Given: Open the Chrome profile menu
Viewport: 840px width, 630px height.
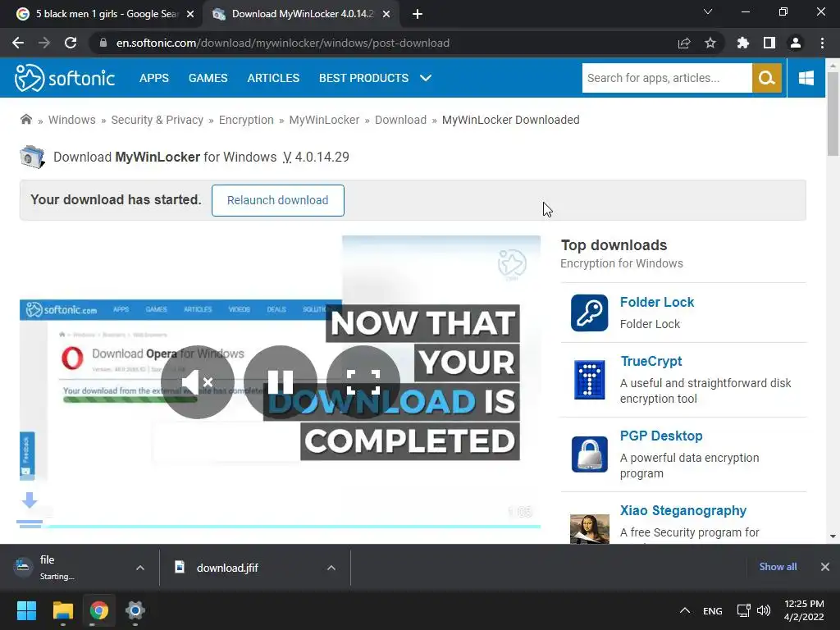Looking at the screenshot, I should (796, 43).
